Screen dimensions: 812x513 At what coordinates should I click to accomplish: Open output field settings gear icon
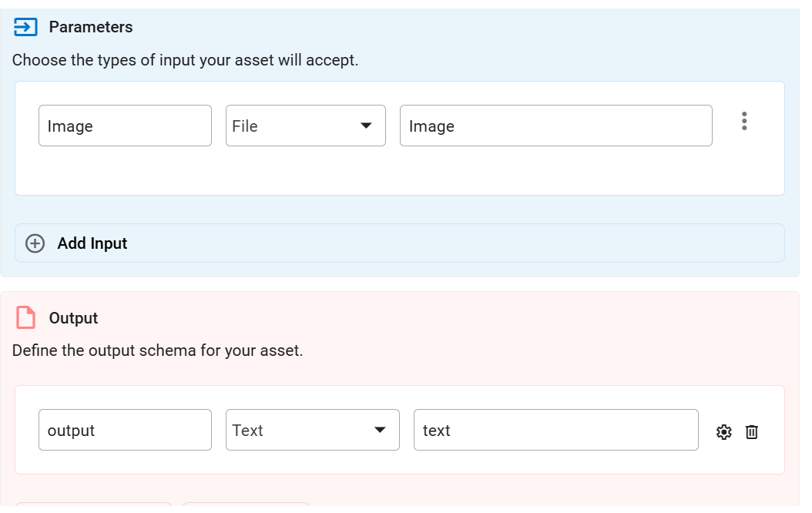point(723,432)
